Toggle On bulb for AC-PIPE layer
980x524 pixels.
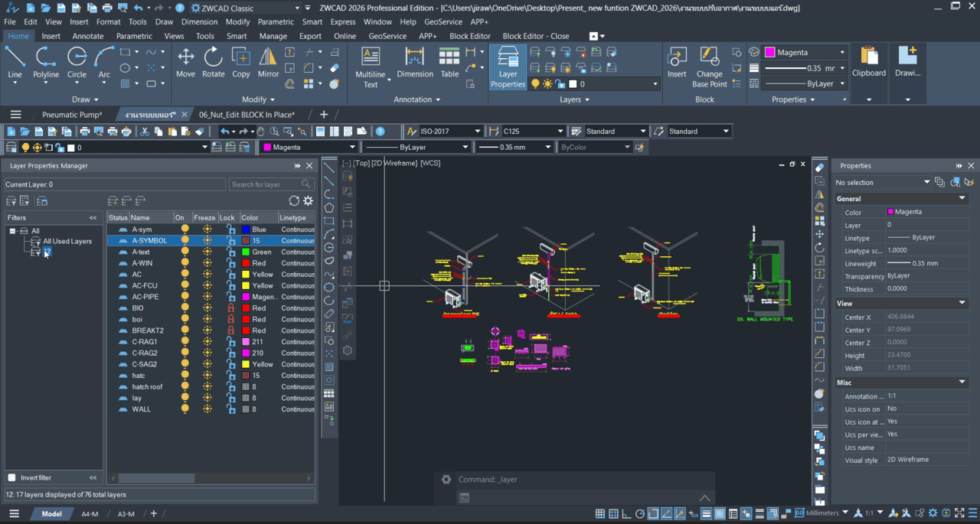tap(185, 297)
